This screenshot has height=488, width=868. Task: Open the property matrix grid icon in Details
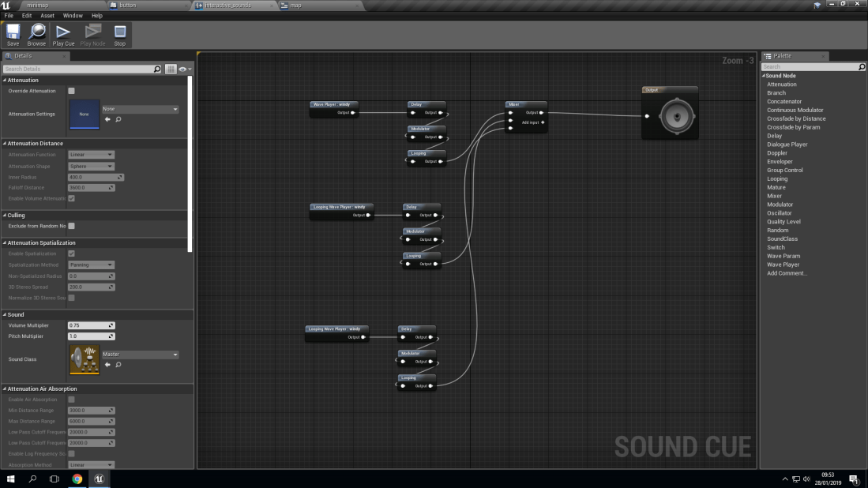(x=171, y=69)
